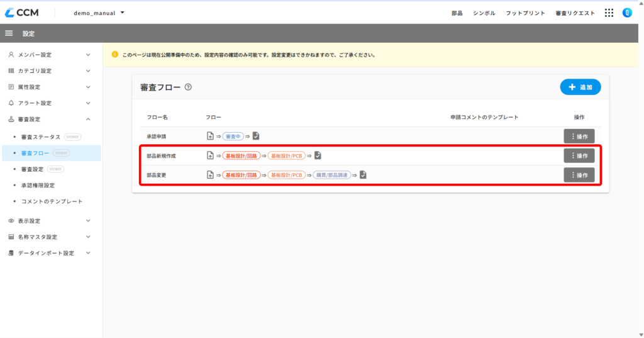Click the 部品新規作成 flow name
Viewport: 644px width, 338px height.
point(161,156)
